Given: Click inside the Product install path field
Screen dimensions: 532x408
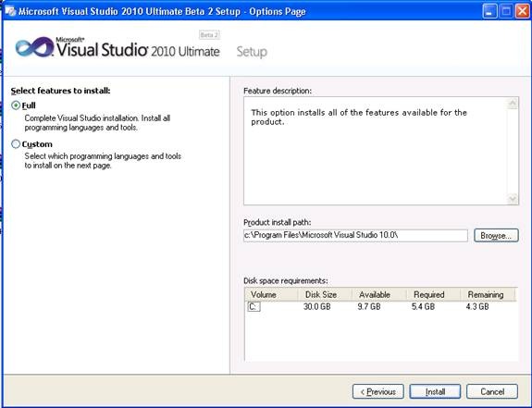Looking at the screenshot, I should pyautogui.click(x=355, y=235).
